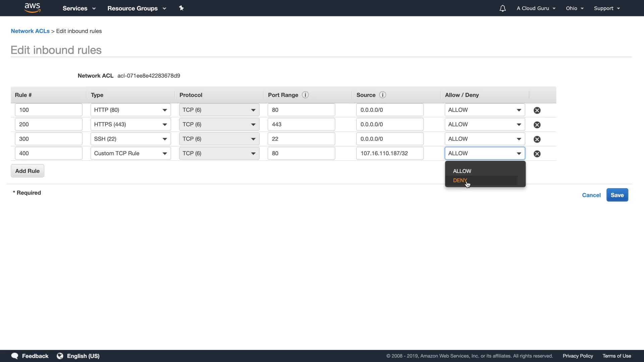Click the Add Rule button
This screenshot has height=362, width=644.
[x=27, y=171]
